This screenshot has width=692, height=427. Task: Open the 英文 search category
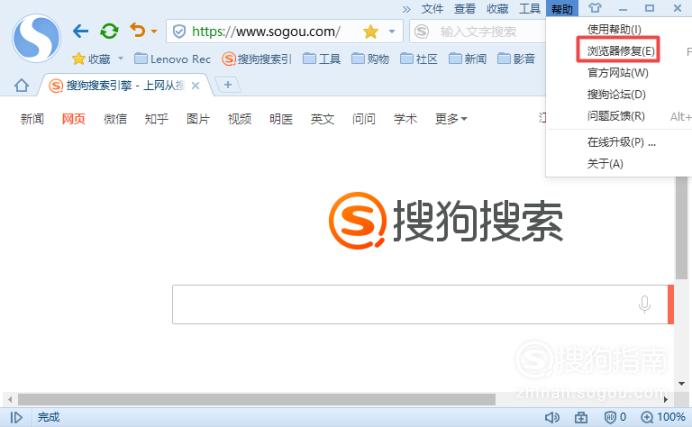pyautogui.click(x=322, y=119)
